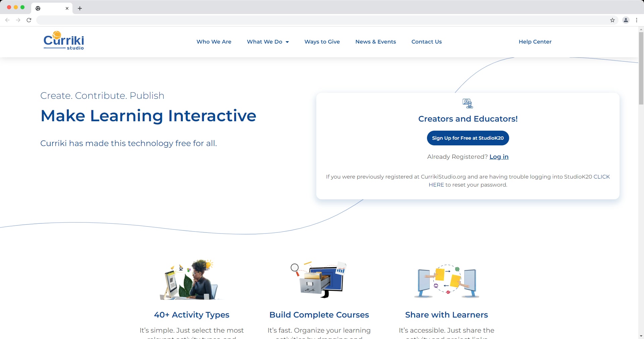Click Sign Up for Free at StudioK20

pos(468,138)
